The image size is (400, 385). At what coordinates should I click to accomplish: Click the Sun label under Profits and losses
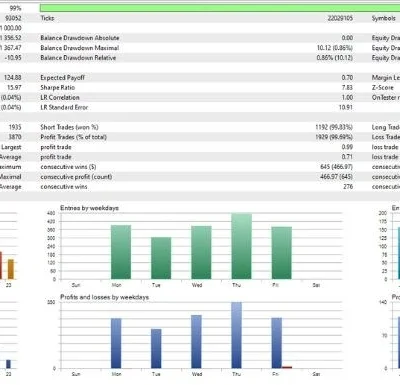click(x=76, y=374)
